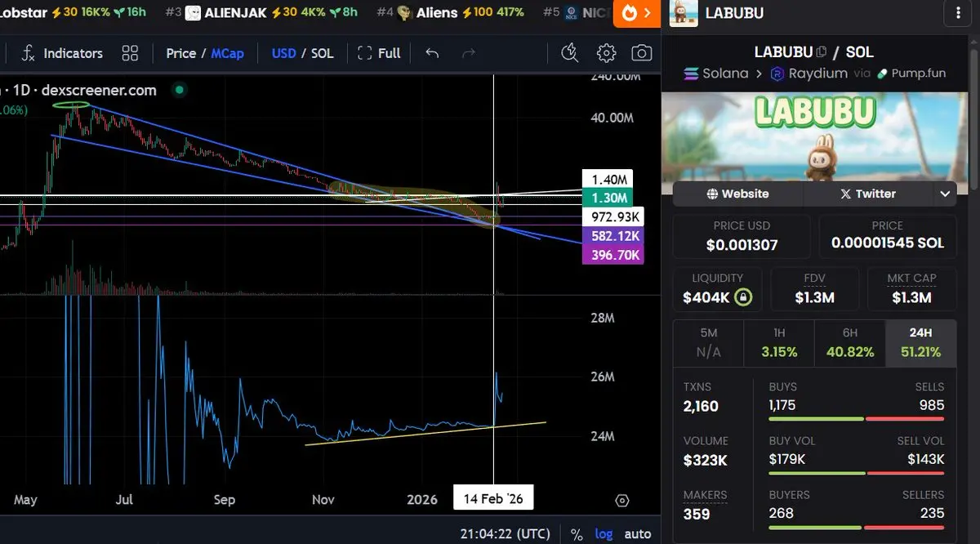The width and height of the screenshot is (980, 544).
Task: Click the Pump.fun link
Action: (x=911, y=74)
